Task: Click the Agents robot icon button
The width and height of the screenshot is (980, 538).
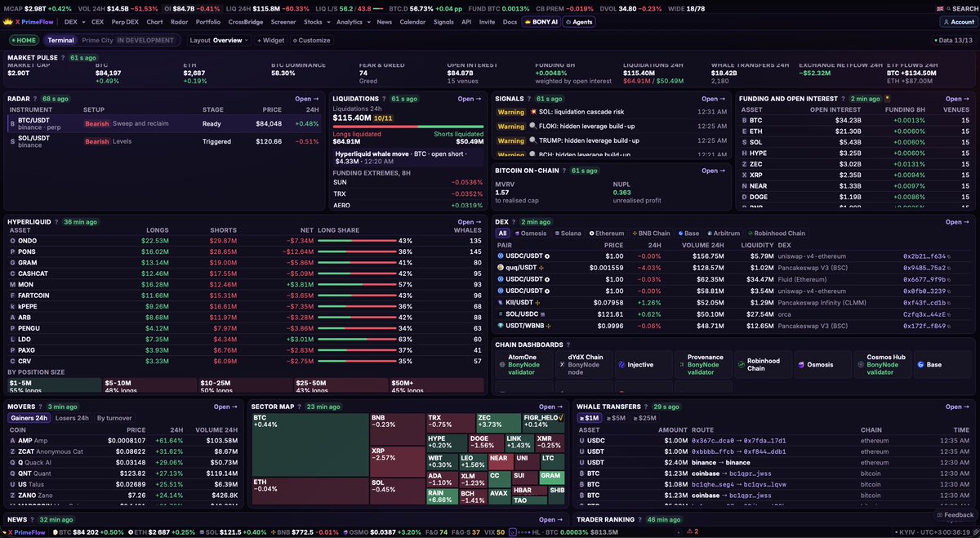Action: (x=578, y=22)
